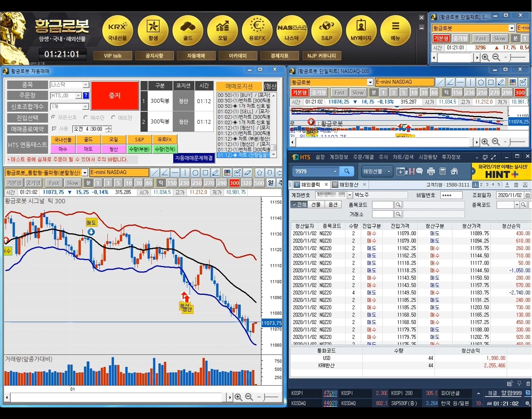Toggle the 전체 filter in HTS
Screen dimensions: 532x419
(x=299, y=204)
